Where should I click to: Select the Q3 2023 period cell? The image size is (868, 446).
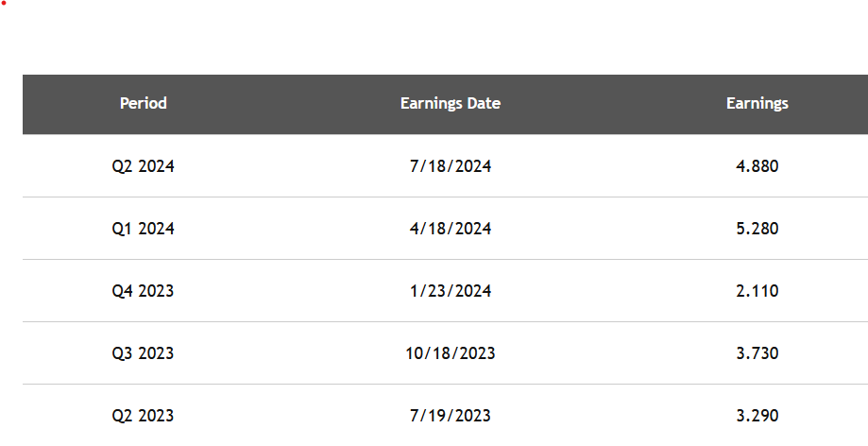[x=144, y=353]
